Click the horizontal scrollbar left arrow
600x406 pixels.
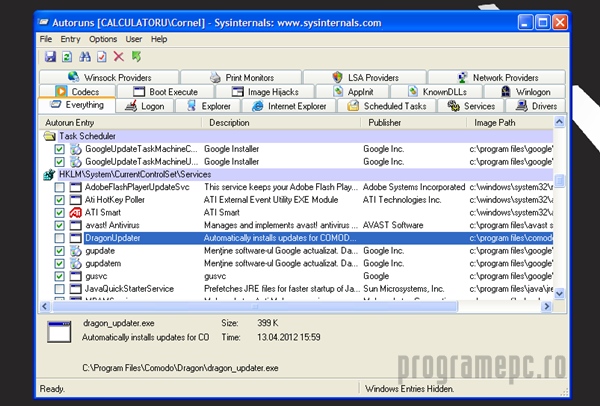coord(45,306)
